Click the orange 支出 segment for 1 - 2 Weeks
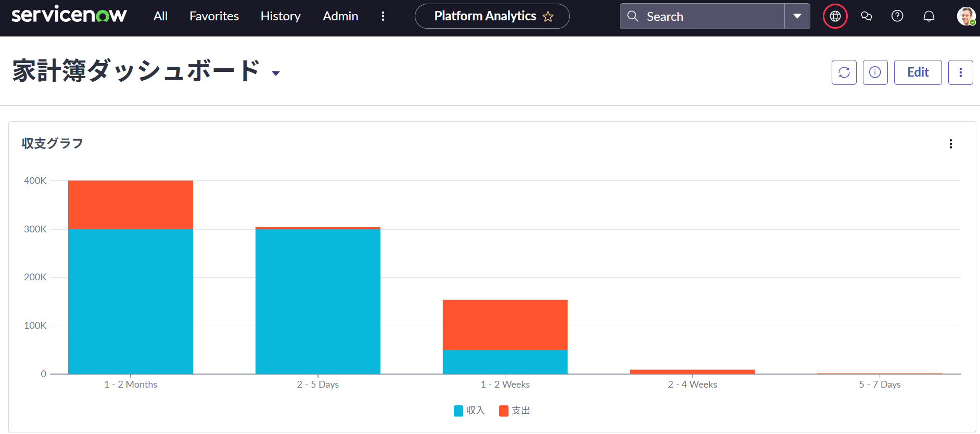 505,325
